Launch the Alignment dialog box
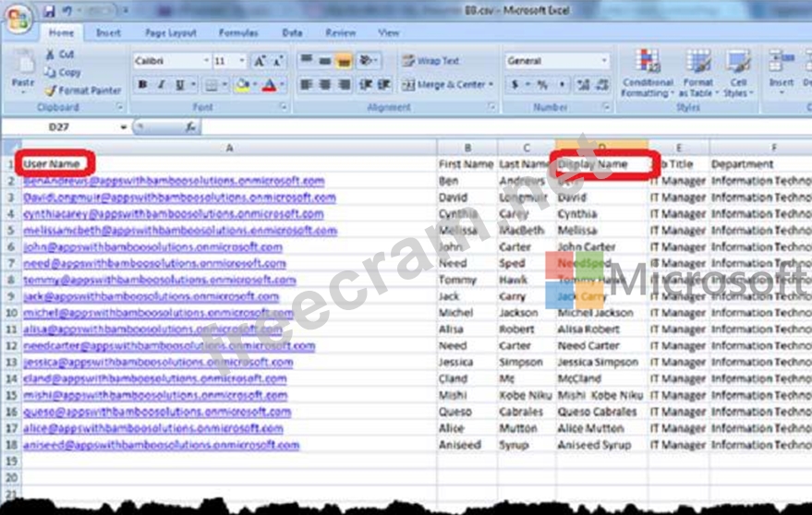812x515 pixels. (492, 107)
